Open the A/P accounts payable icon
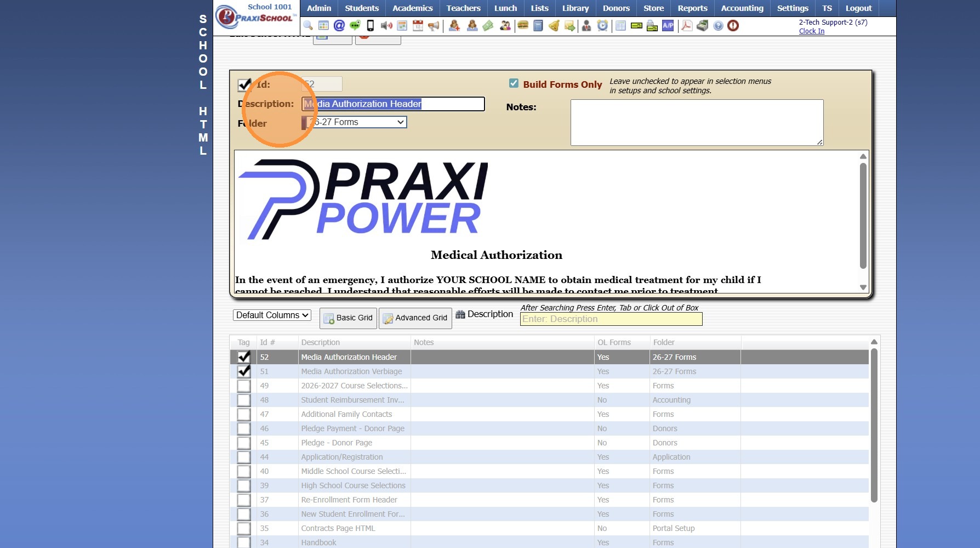Image resolution: width=980 pixels, height=548 pixels. tap(668, 26)
